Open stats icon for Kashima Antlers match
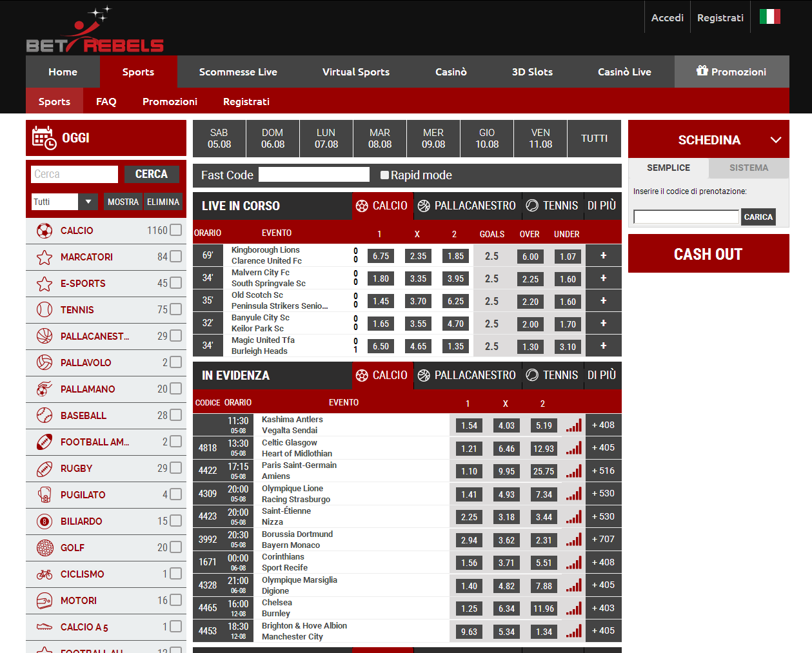 (x=573, y=425)
